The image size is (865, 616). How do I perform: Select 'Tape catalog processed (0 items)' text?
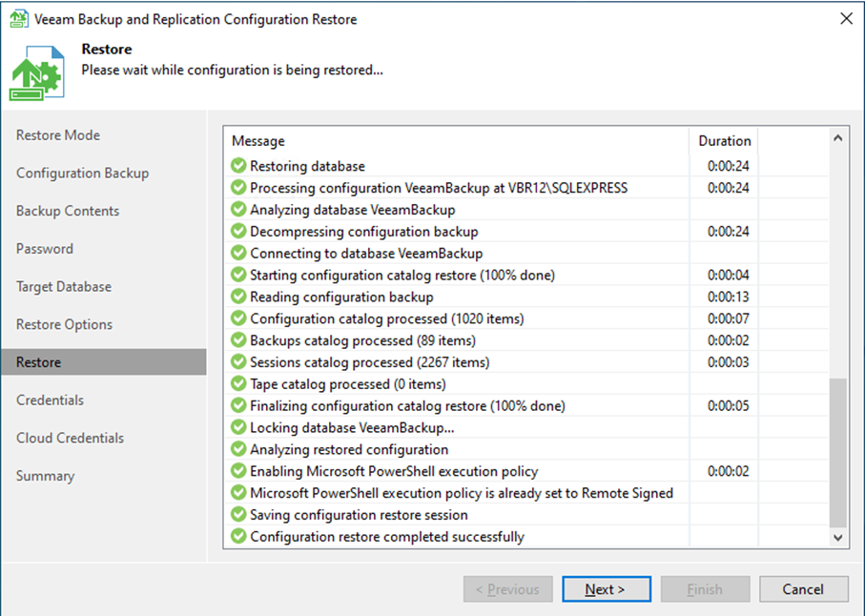click(347, 384)
